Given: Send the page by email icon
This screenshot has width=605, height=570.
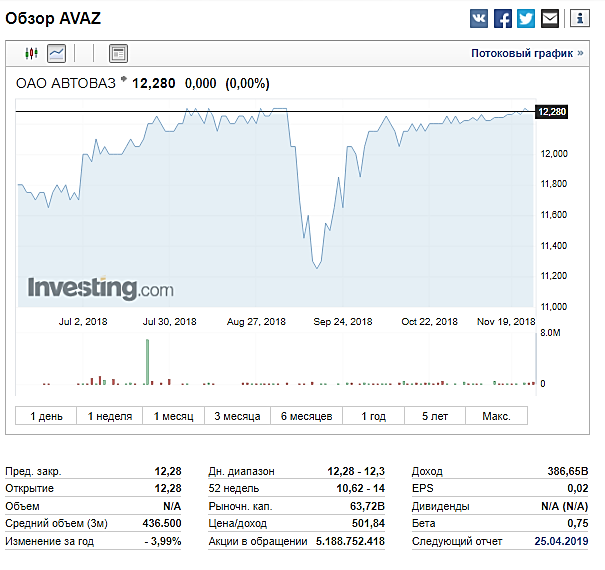Looking at the screenshot, I should coord(550,19).
